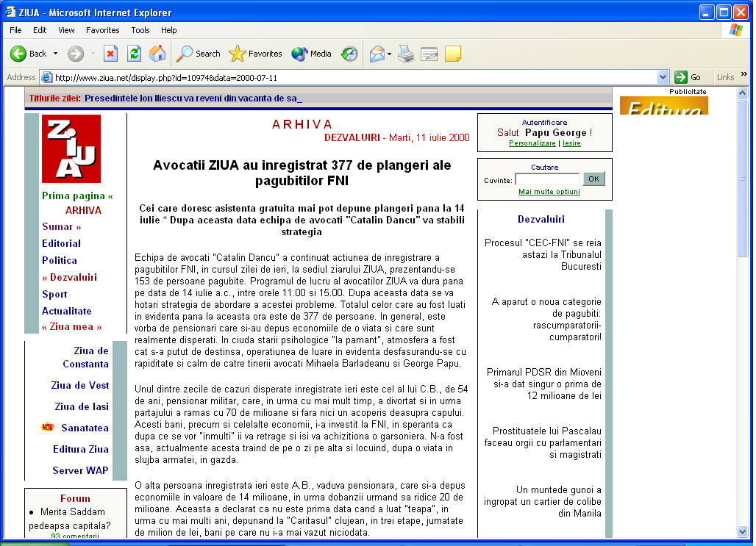This screenshot has width=756, height=546.
Task: Open the Ziua mea link
Action: pos(72,327)
